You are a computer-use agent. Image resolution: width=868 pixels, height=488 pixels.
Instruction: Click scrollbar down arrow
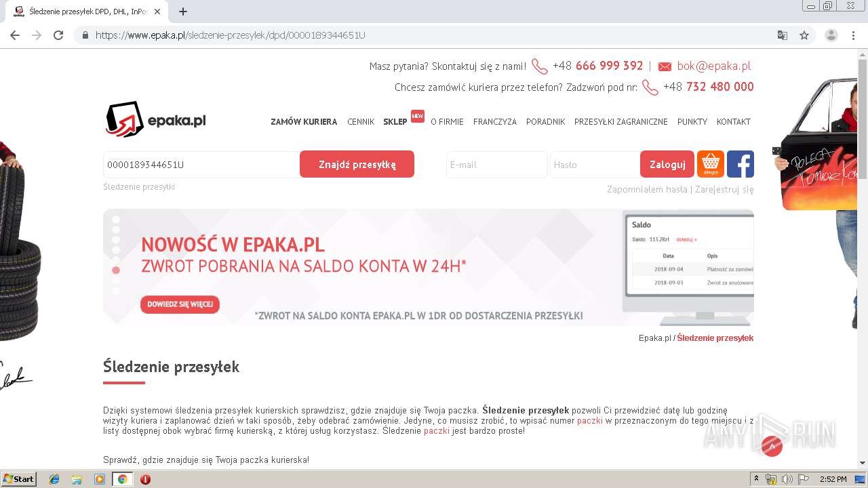863,463
